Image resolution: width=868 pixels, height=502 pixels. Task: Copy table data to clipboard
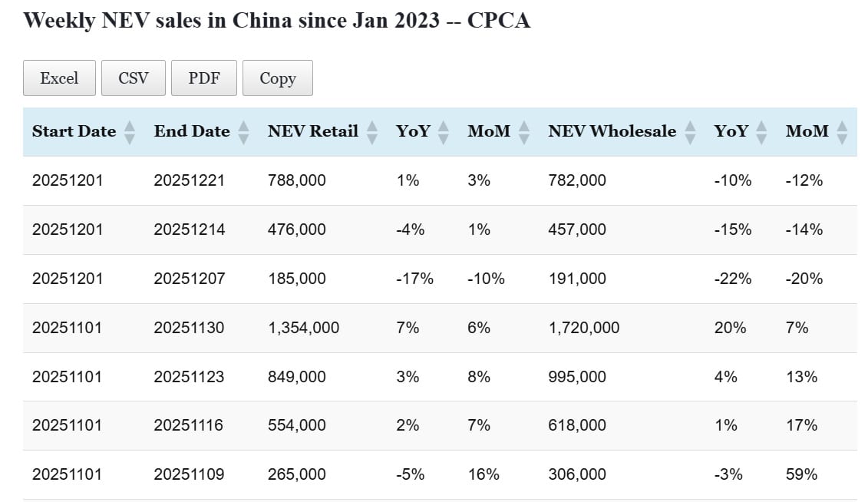(277, 78)
